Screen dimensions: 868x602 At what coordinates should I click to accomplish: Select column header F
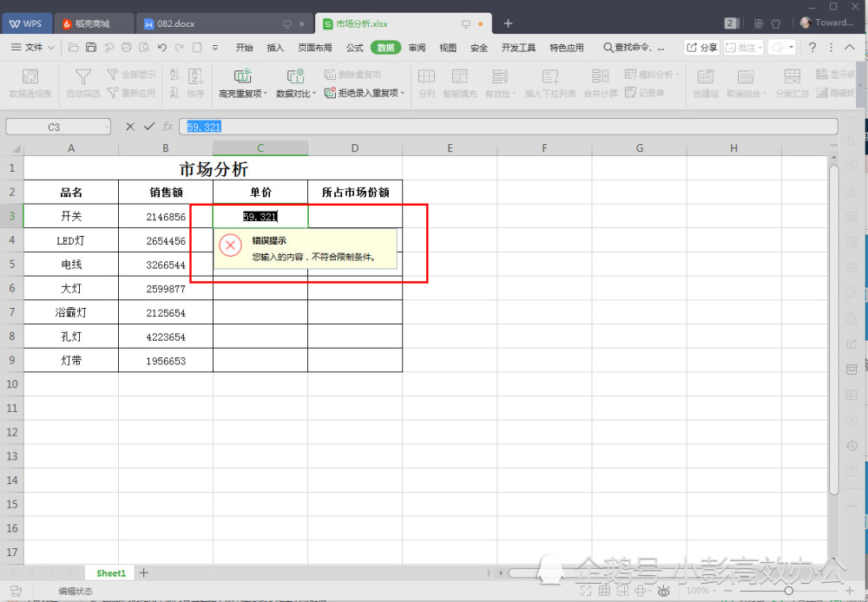(x=544, y=147)
